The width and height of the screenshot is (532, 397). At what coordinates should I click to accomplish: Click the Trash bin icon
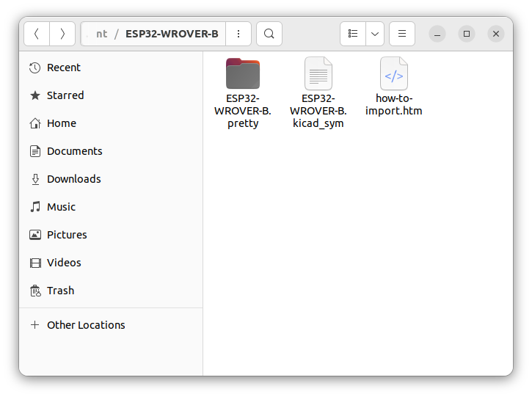(35, 291)
